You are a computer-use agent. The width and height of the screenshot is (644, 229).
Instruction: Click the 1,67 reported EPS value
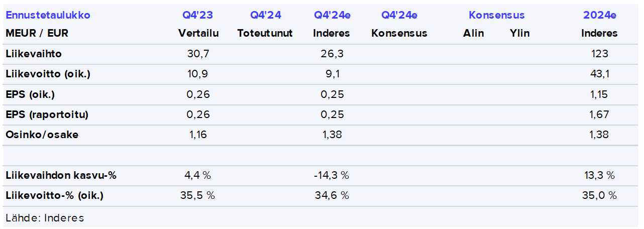pos(599,114)
